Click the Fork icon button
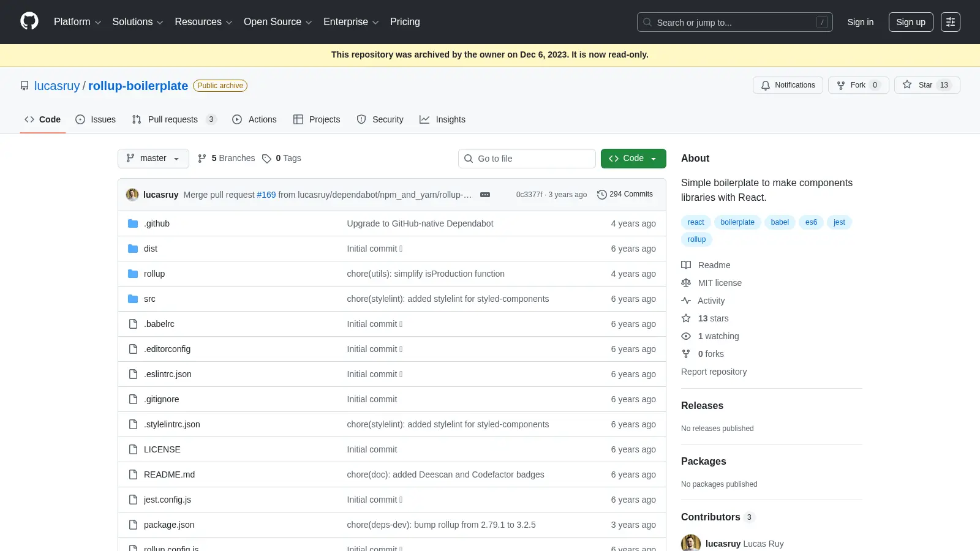 841,85
